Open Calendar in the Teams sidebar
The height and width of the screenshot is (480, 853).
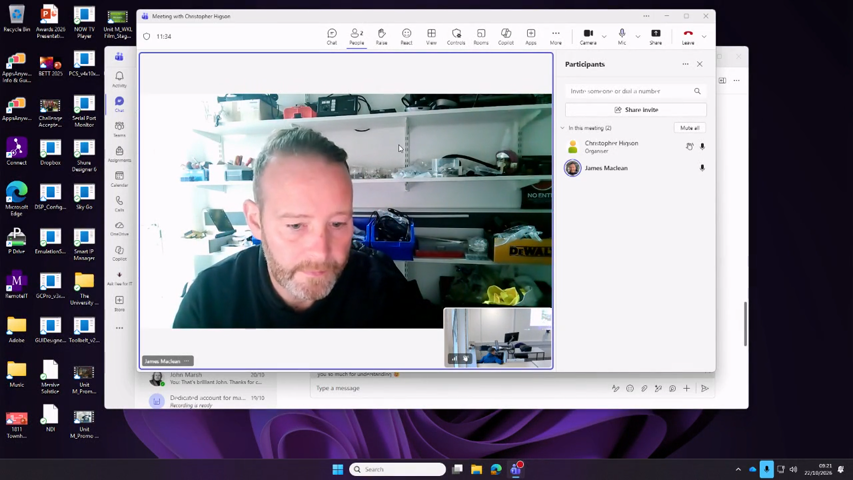tap(119, 179)
